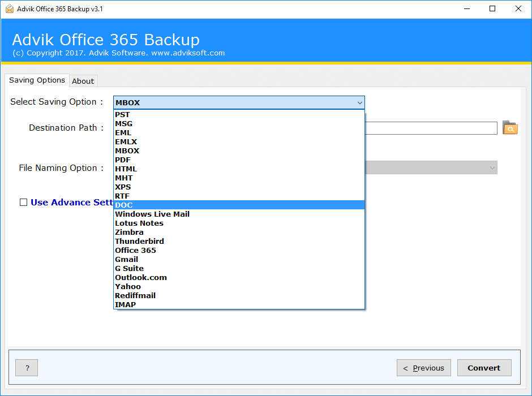Select the highlighted DOC option

(x=239, y=205)
